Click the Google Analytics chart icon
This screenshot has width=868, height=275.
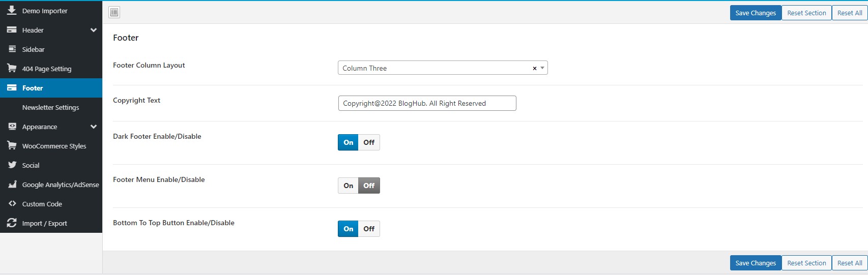click(x=12, y=184)
